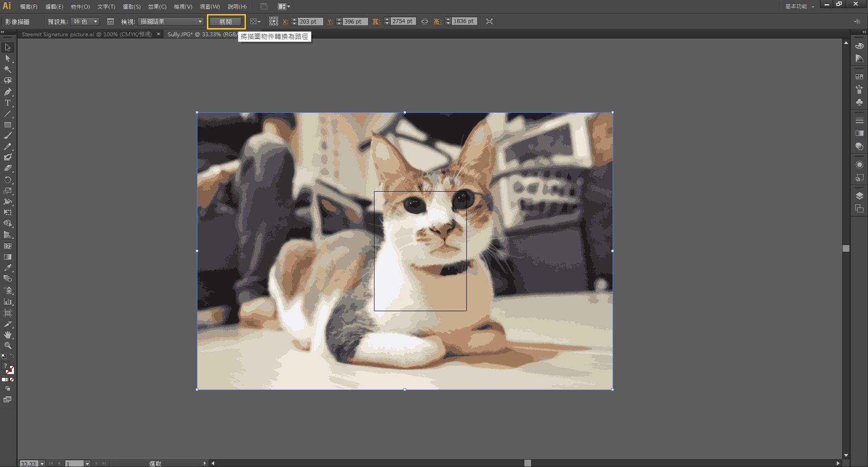
Task: Open the Color panel (palette icon)
Action: coord(859,46)
